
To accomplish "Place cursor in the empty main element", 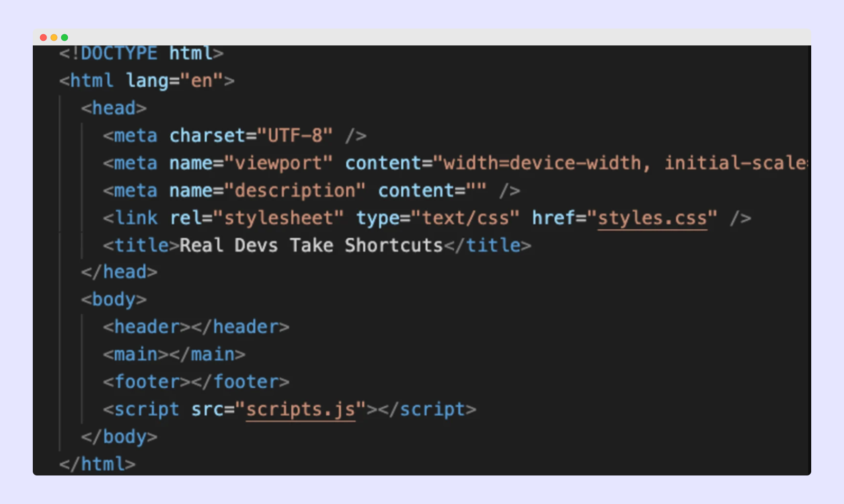I will coord(169,354).
